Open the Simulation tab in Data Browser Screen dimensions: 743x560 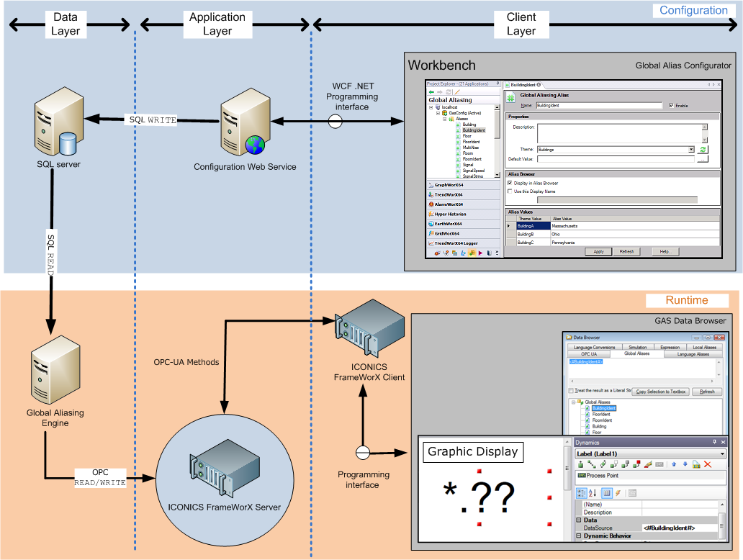coord(638,348)
